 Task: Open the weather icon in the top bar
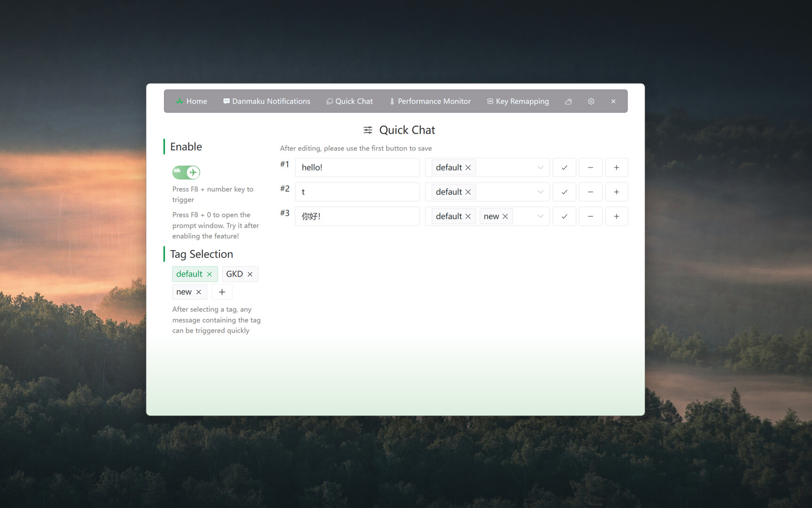pyautogui.click(x=568, y=101)
